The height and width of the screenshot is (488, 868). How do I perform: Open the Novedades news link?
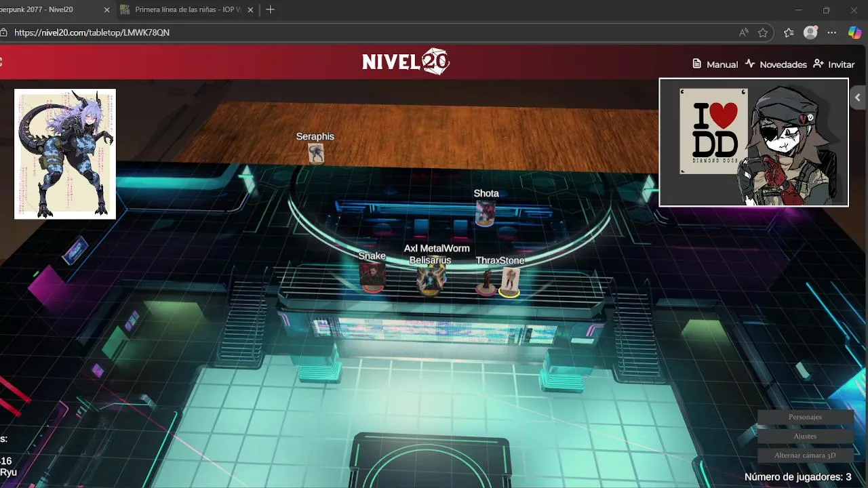point(776,64)
